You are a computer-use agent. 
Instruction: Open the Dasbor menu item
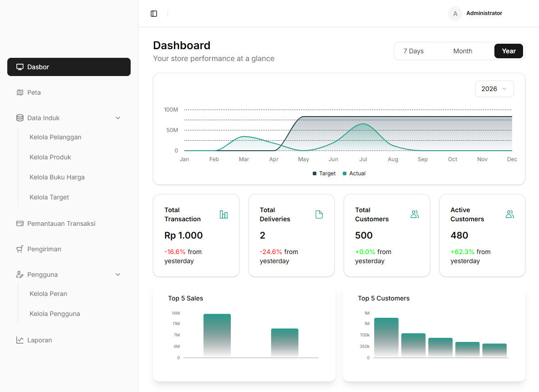coord(69,67)
